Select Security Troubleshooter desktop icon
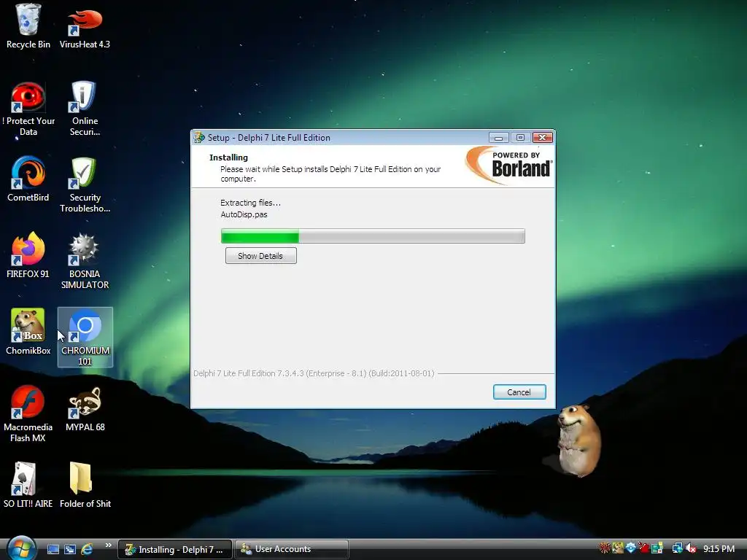This screenshot has width=747, height=560. tap(85, 184)
